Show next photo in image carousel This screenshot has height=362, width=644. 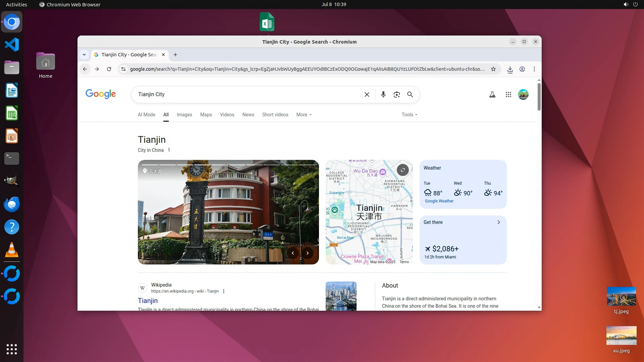(x=307, y=253)
